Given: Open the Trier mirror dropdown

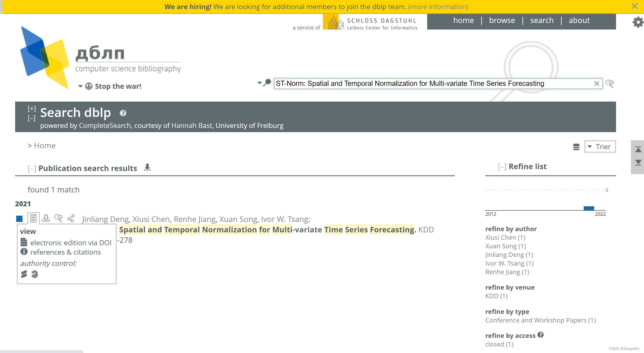Looking at the screenshot, I should [600, 146].
